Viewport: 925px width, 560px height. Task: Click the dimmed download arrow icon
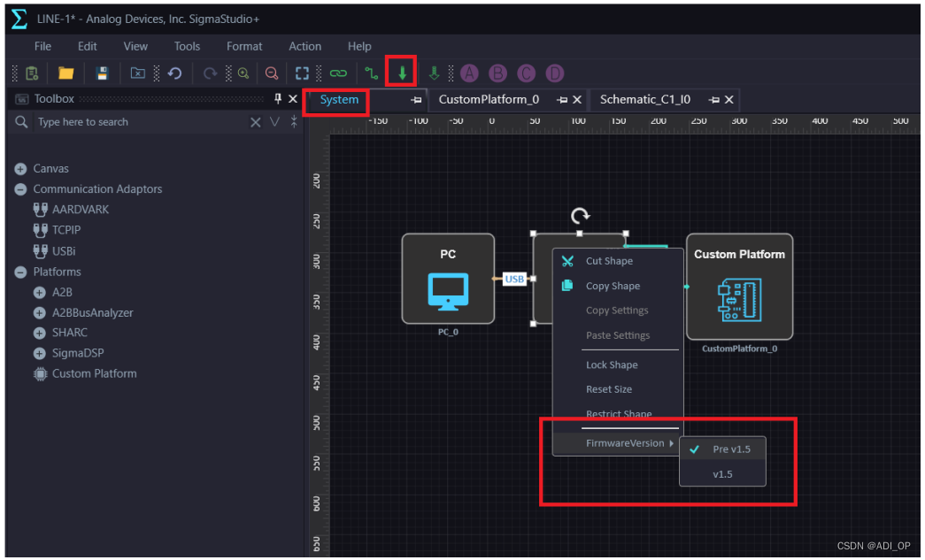[435, 73]
